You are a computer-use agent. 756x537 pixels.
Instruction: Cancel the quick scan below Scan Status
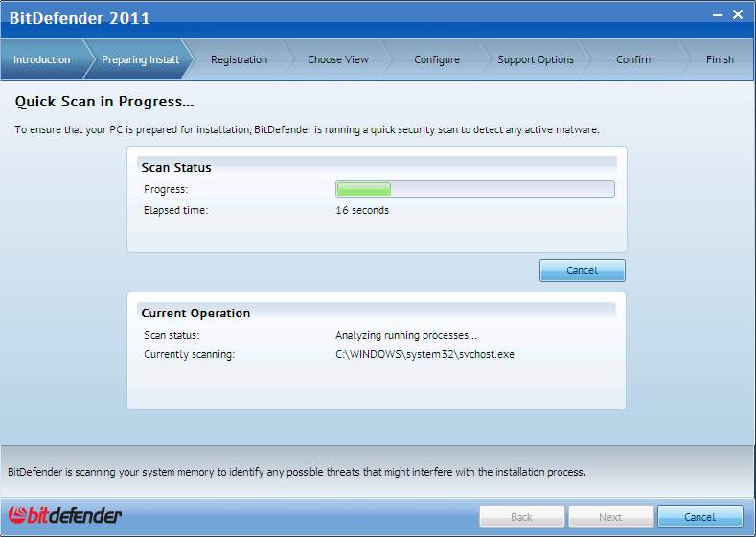click(582, 270)
